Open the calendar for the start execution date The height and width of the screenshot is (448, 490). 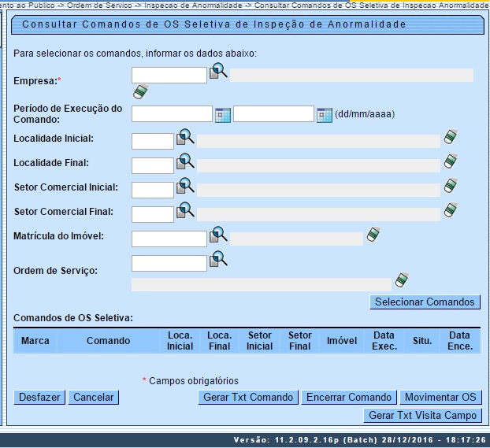222,114
